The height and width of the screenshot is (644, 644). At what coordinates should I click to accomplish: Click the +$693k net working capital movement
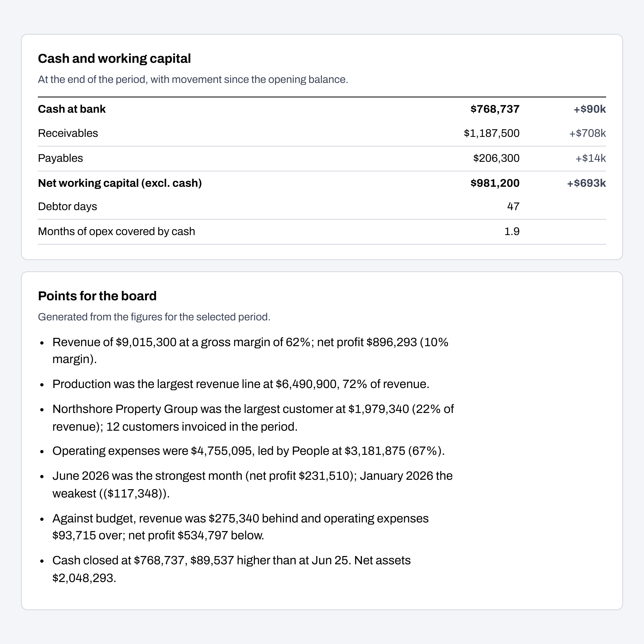click(586, 183)
